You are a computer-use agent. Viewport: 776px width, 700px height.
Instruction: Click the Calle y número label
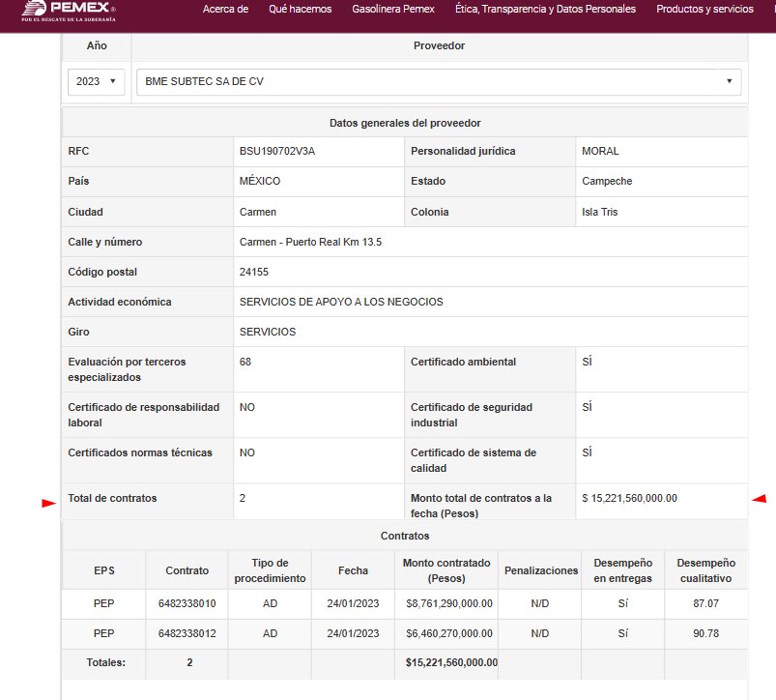pyautogui.click(x=105, y=242)
